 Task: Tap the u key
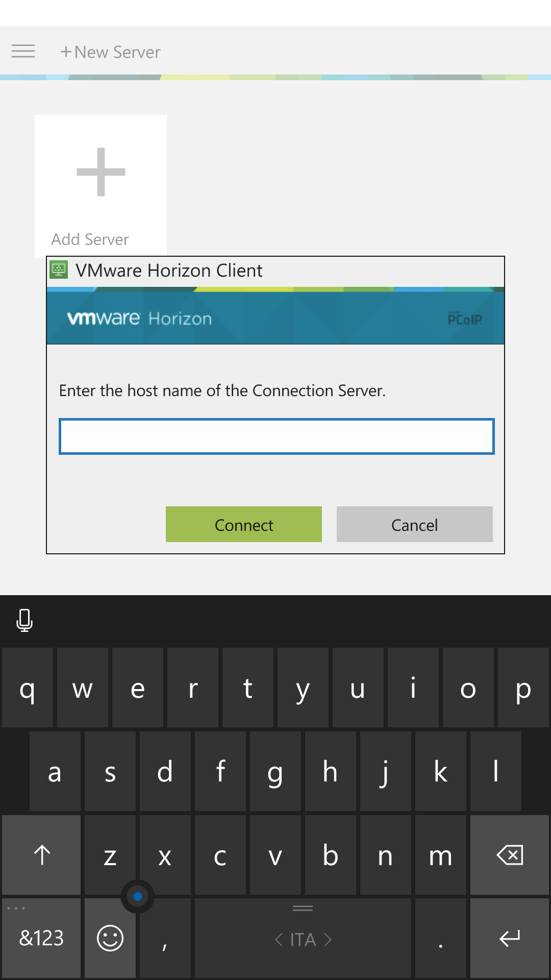(x=358, y=688)
